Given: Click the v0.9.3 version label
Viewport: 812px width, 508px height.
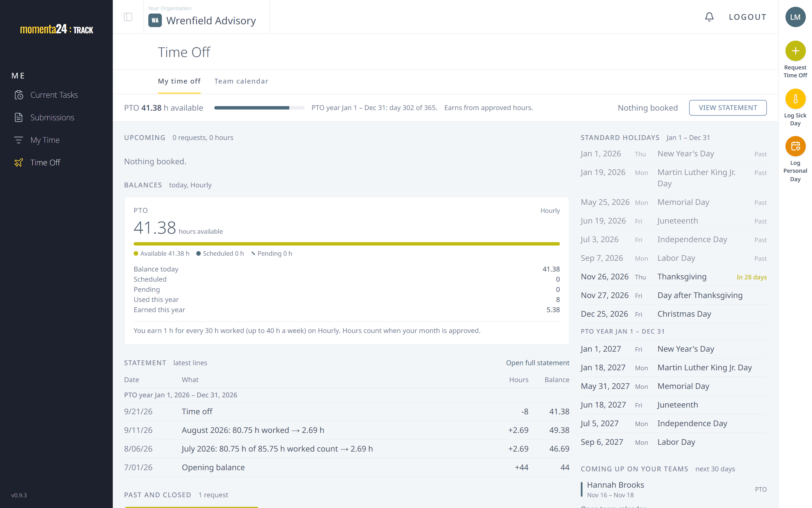Looking at the screenshot, I should (x=19, y=495).
